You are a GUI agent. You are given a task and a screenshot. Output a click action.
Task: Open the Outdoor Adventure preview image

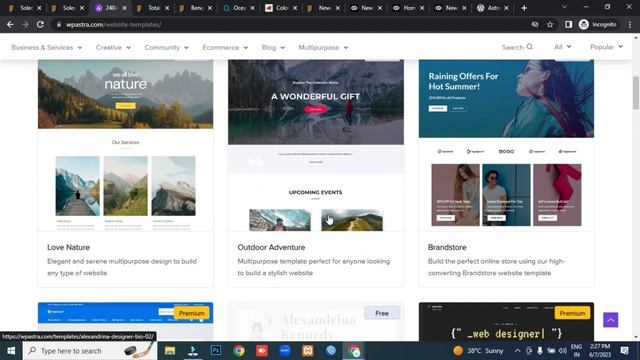(x=316, y=145)
